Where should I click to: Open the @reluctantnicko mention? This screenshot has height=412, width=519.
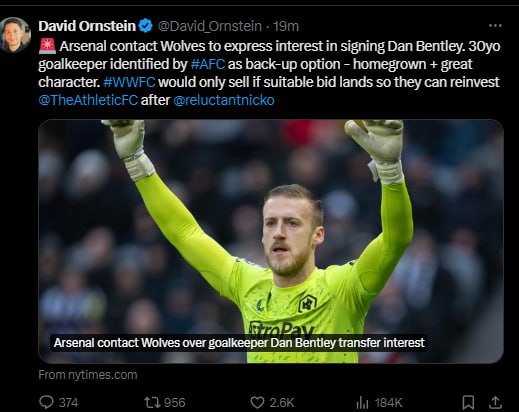224,100
